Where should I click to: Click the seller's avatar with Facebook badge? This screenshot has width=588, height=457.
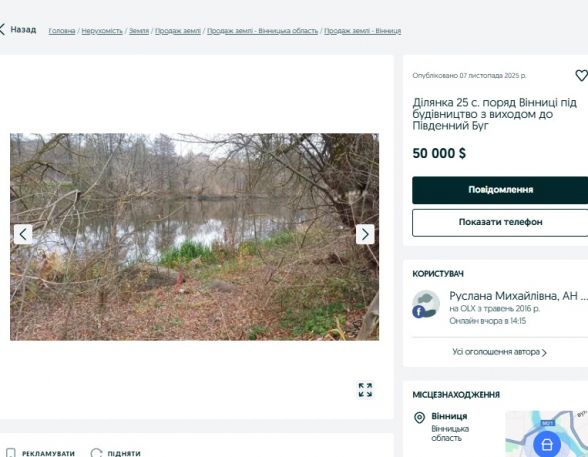(426, 304)
